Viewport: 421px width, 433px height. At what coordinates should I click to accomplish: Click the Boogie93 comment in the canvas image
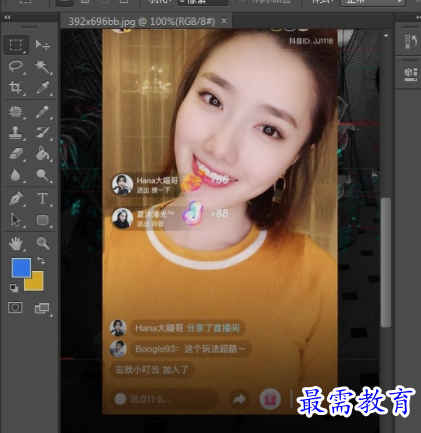click(190, 349)
